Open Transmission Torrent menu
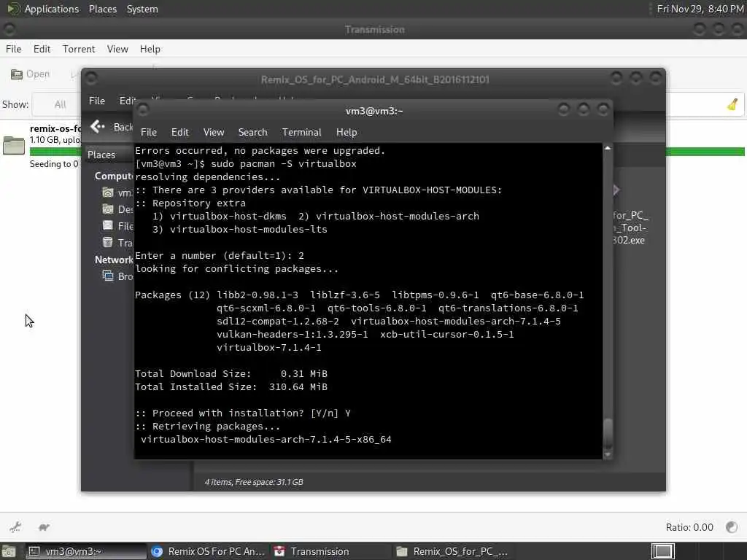The image size is (747, 560). coord(79,49)
